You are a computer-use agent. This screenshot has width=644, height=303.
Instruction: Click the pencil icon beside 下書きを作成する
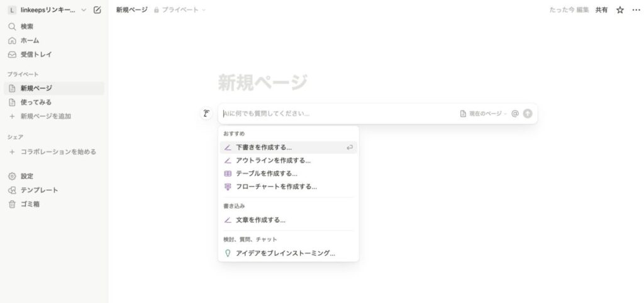pyautogui.click(x=228, y=147)
